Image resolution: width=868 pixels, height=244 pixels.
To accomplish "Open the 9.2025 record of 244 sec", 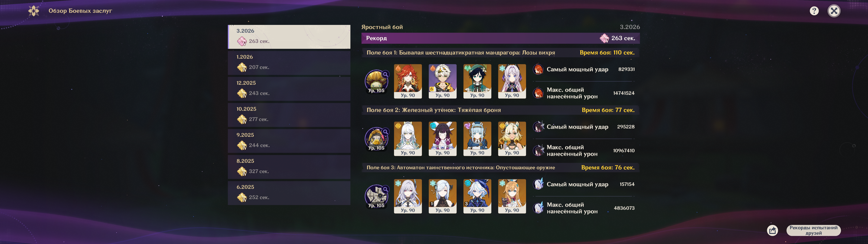I will [289, 141].
